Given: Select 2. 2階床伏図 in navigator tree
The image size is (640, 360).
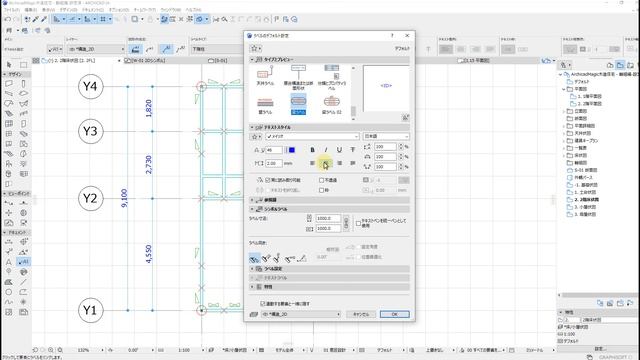Looking at the screenshot, I should click(x=587, y=200).
